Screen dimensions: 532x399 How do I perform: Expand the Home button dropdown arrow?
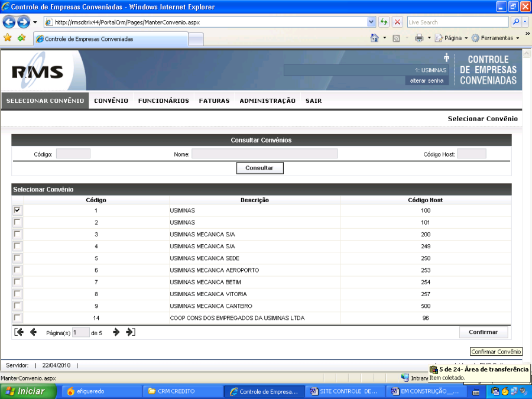click(384, 38)
